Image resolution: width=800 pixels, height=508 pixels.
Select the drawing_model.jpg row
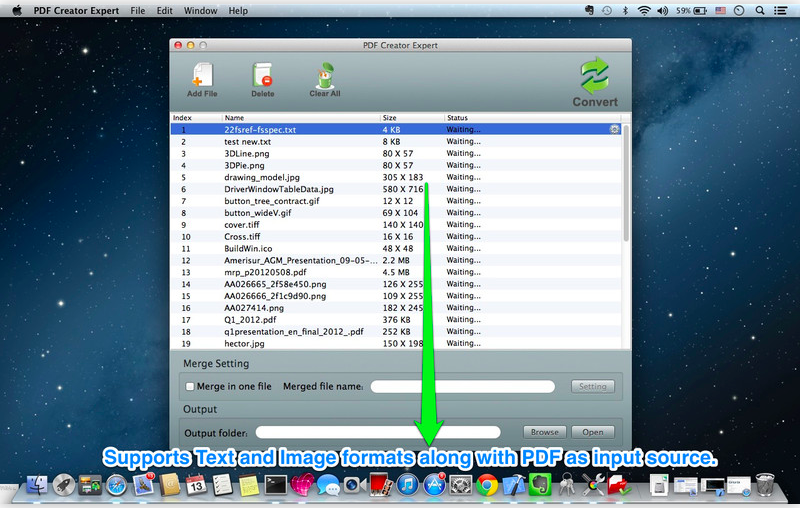pos(396,177)
